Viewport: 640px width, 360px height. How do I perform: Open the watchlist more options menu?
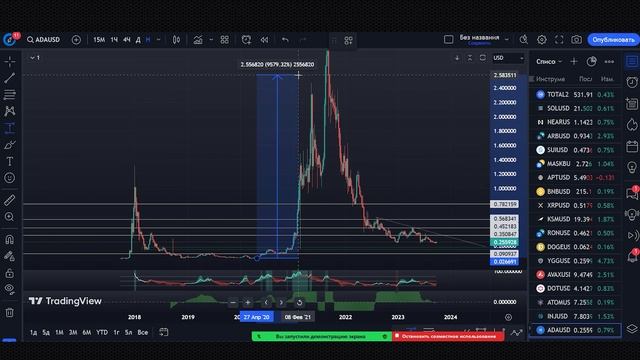pos(609,61)
